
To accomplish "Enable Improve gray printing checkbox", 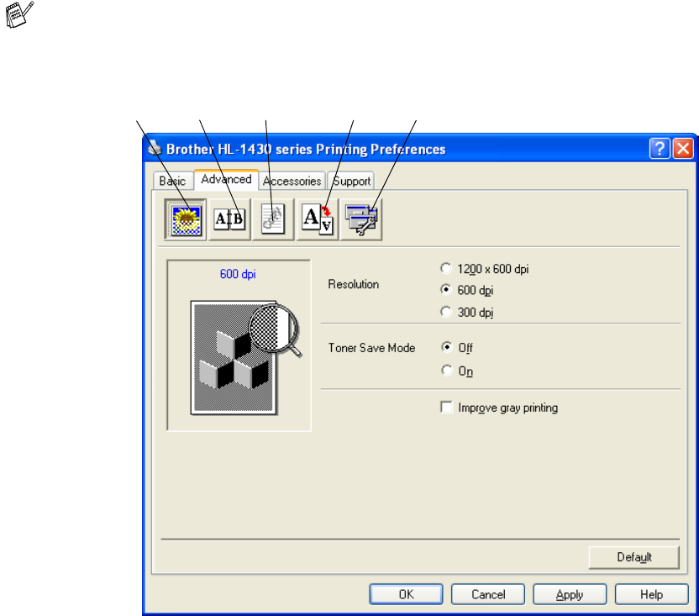I will point(499,408).
